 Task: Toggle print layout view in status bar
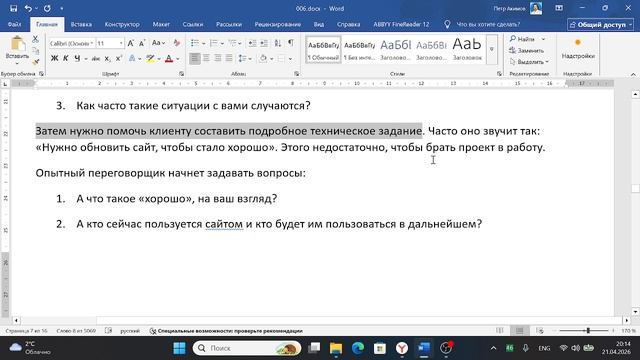(x=519, y=331)
